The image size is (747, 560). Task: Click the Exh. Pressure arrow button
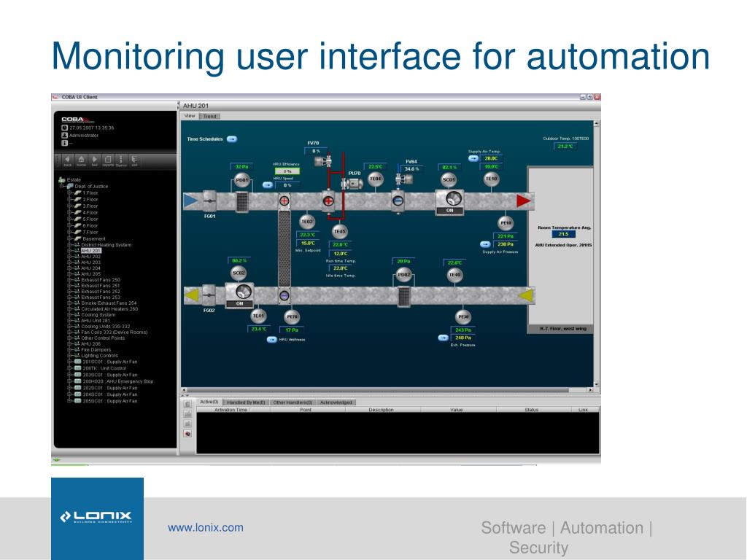pyautogui.click(x=443, y=338)
